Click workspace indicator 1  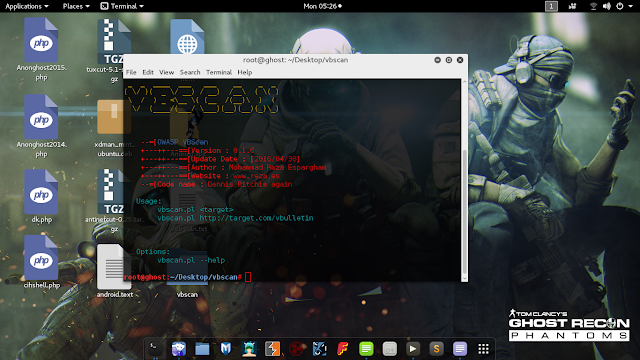pos(551,6)
